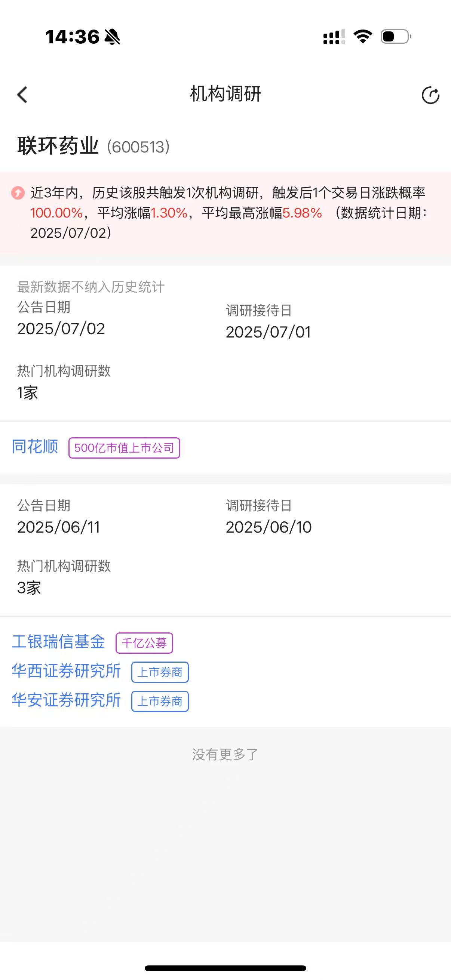Tap the home indicator bar
This screenshot has width=451, height=980.
(x=225, y=968)
